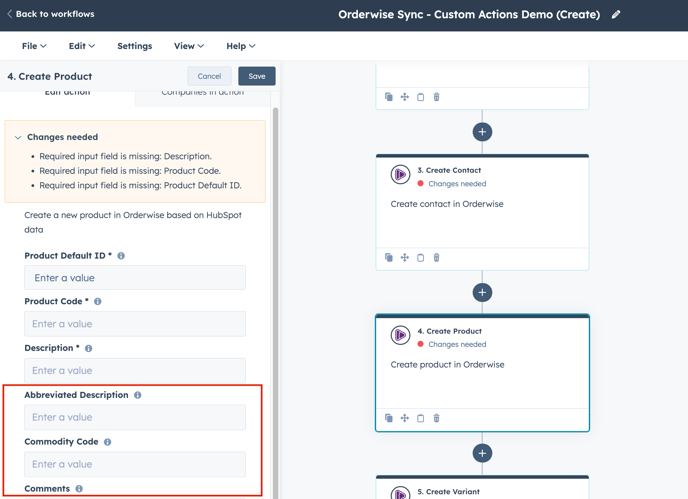Open the Help menu
Image resolution: width=688 pixels, height=499 pixels.
241,46
